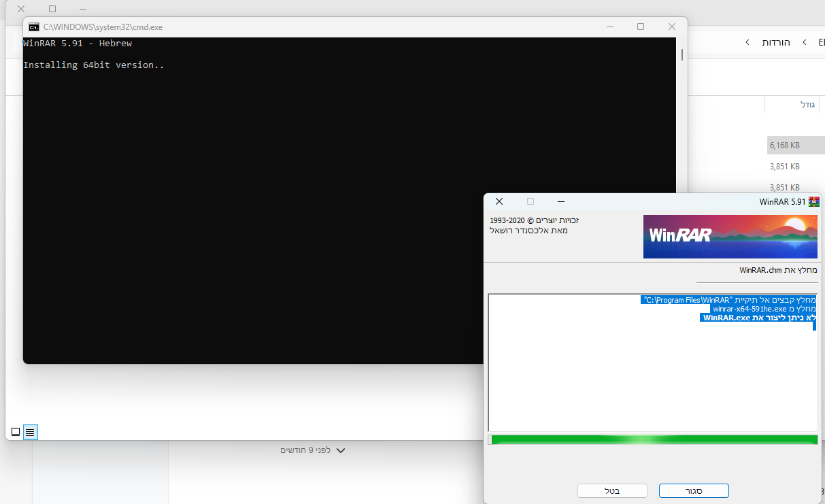This screenshot has height=504, width=825.
Task: Minimize the WinRAR 5.91 installer dialog
Action: pos(561,201)
